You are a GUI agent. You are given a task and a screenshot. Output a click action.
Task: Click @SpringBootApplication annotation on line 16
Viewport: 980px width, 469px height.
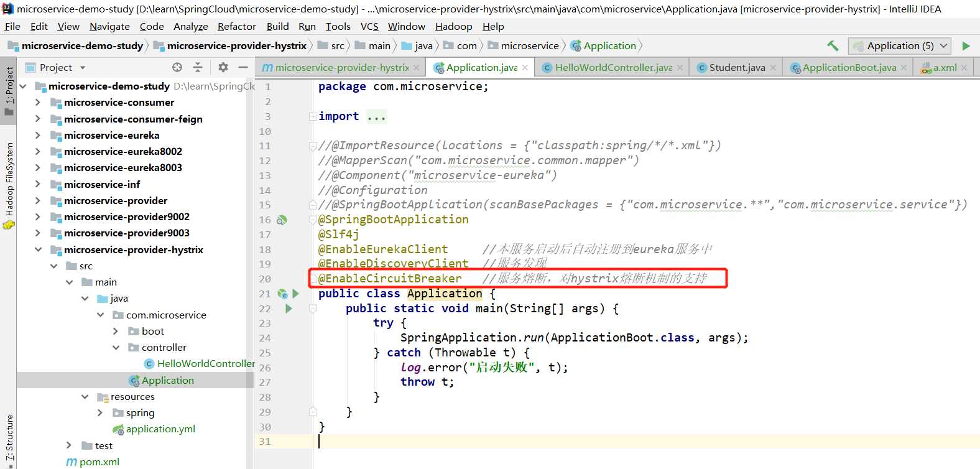click(x=394, y=220)
